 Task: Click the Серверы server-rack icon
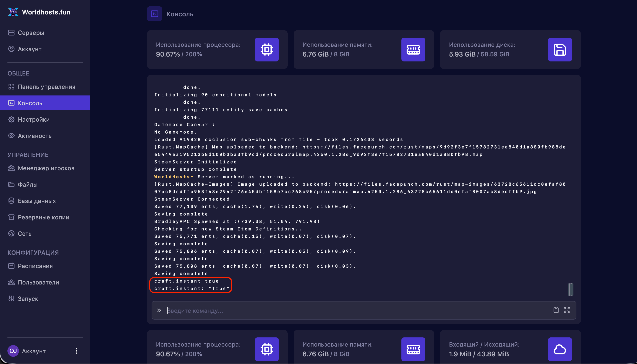pyautogui.click(x=11, y=33)
